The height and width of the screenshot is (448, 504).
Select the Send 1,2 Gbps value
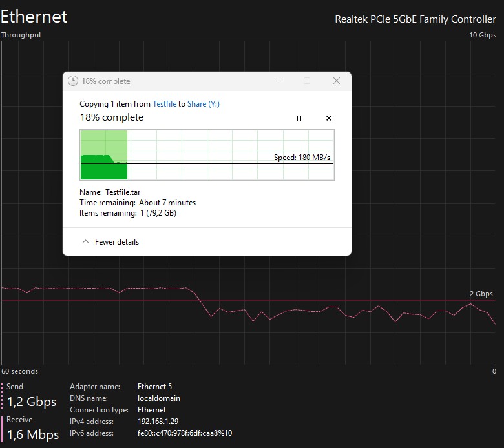click(32, 402)
